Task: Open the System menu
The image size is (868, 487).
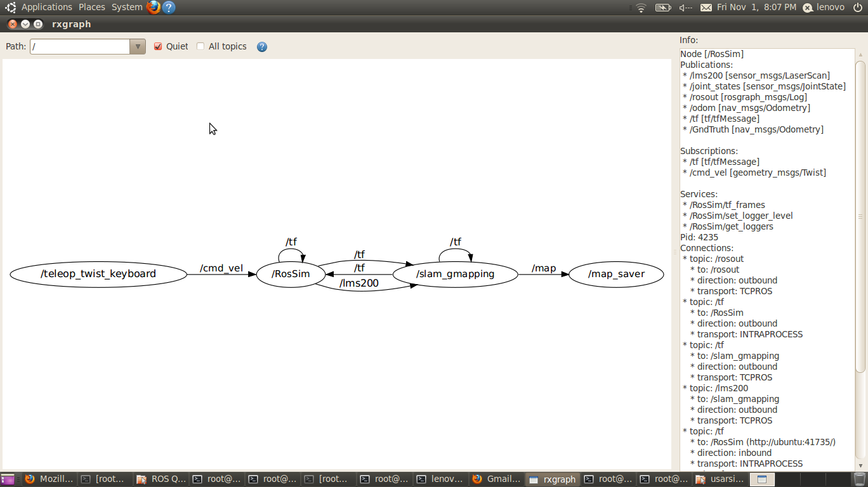Action: click(x=127, y=7)
